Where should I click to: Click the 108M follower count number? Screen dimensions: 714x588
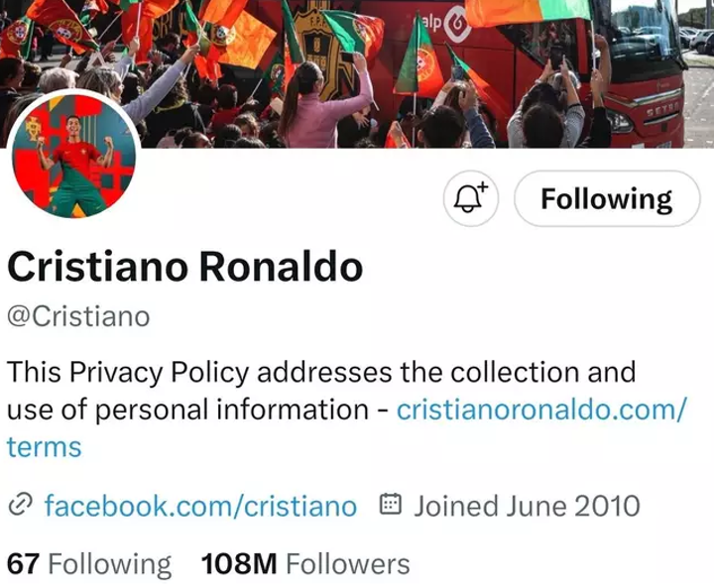coord(238,564)
